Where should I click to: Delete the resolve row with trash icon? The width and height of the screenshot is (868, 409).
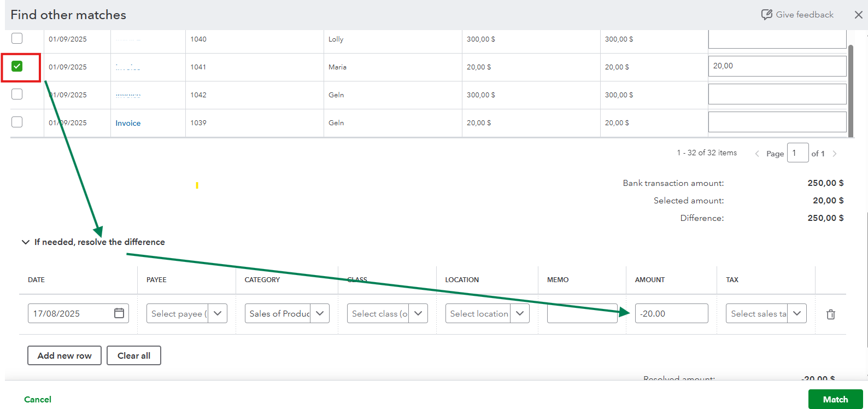[831, 314]
